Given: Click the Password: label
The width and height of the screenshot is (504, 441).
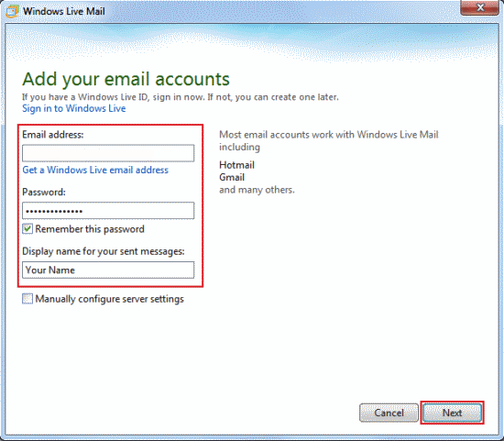Looking at the screenshot, I should pyautogui.click(x=44, y=192).
